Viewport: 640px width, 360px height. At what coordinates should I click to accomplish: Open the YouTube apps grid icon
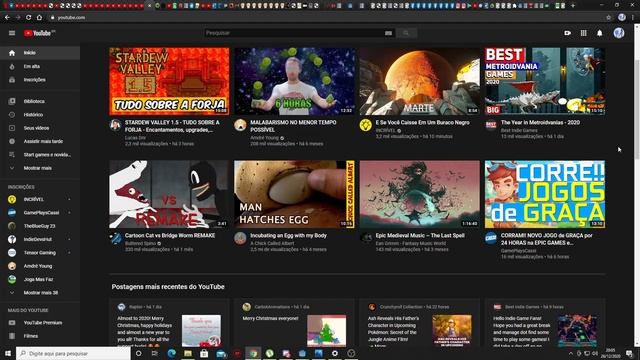click(x=583, y=33)
